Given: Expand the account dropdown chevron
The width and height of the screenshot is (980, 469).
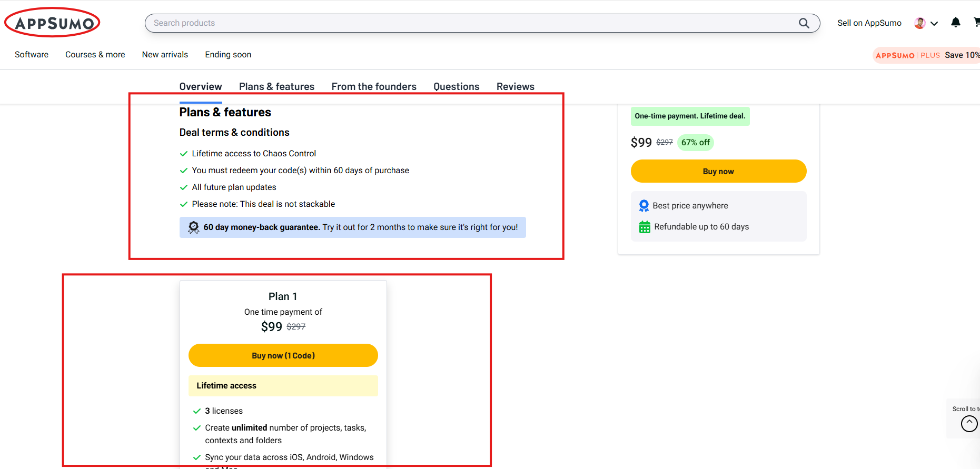Looking at the screenshot, I should pos(934,24).
